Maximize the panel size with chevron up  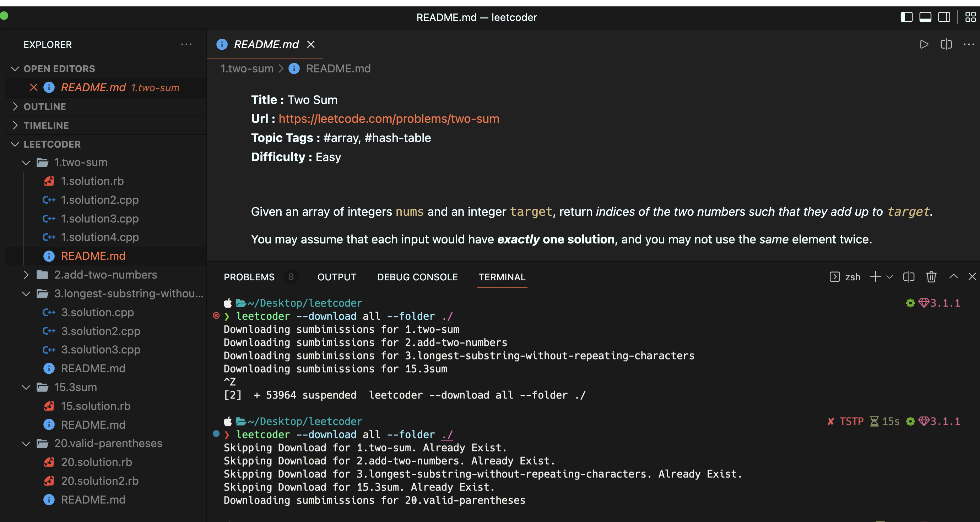click(x=953, y=277)
